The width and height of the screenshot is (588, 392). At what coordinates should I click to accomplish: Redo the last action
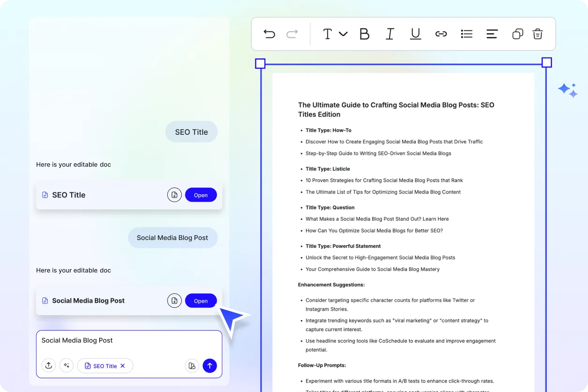click(x=292, y=33)
